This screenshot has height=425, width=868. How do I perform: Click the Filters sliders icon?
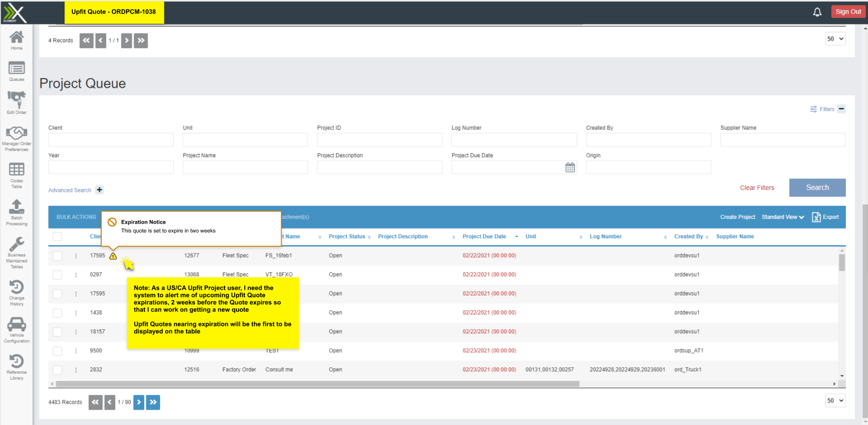[813, 109]
